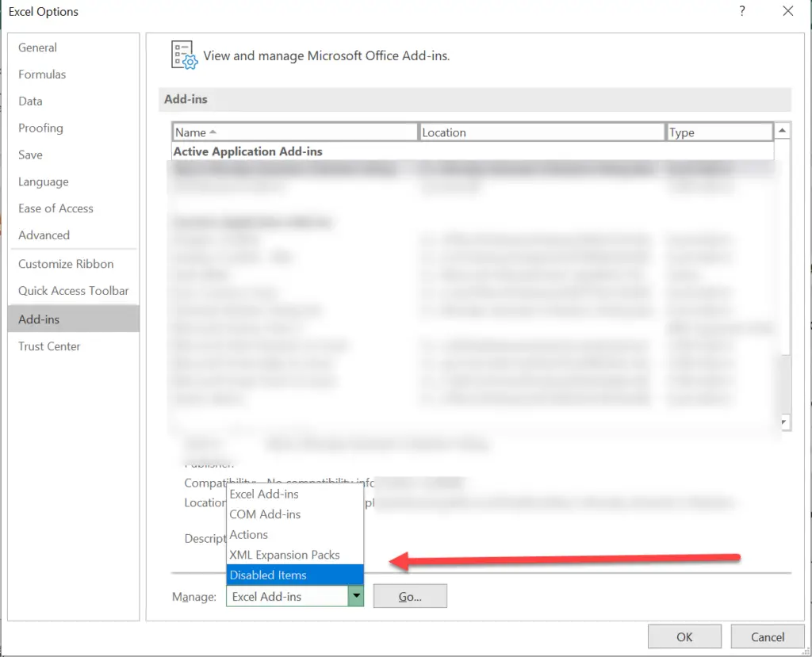The width and height of the screenshot is (812, 657).
Task: Close the Excel Options dialog window
Action: point(787,11)
